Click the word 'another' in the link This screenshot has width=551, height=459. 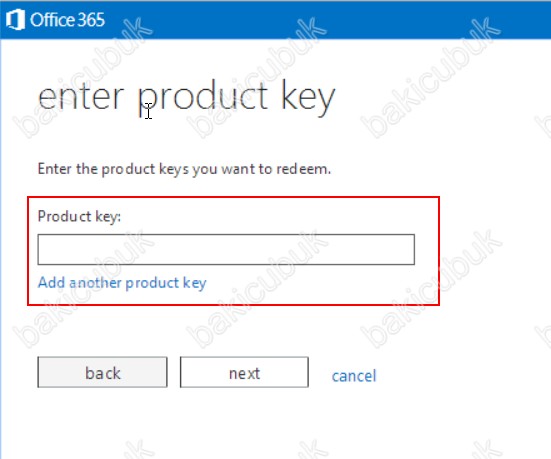point(95,282)
